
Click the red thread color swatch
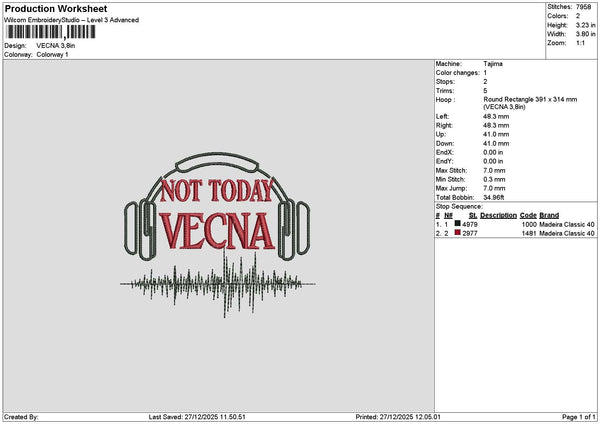[x=457, y=233]
